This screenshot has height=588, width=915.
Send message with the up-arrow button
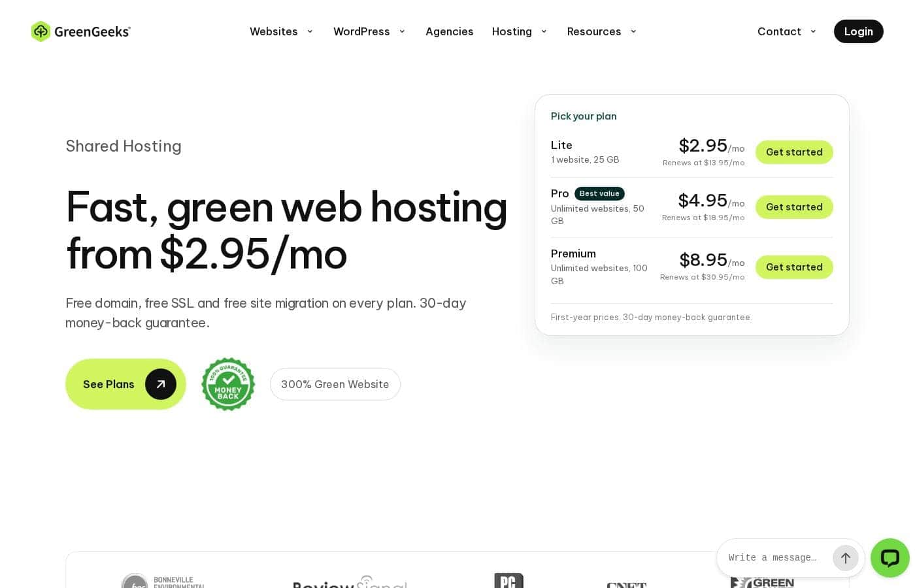coord(846,558)
